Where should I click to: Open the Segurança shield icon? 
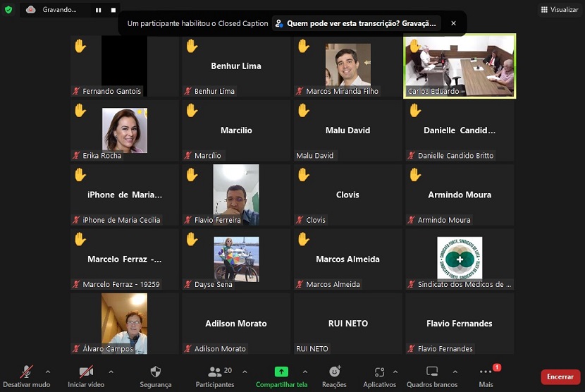coord(155,372)
